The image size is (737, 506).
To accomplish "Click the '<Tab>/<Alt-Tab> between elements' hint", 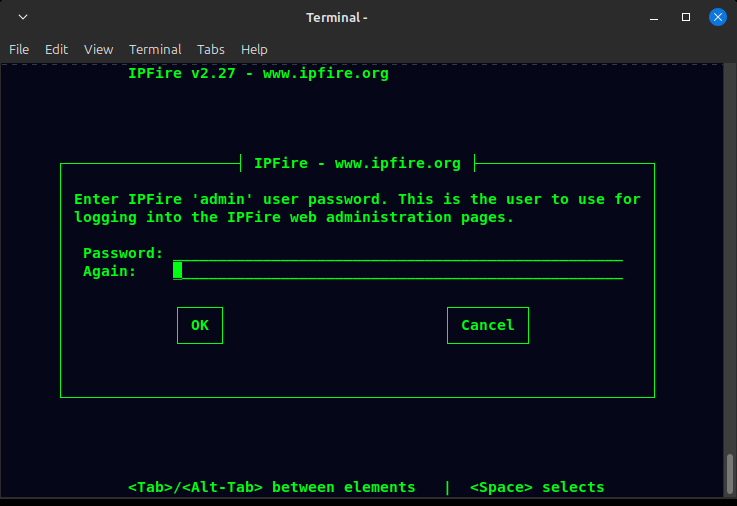I will (x=272, y=487).
